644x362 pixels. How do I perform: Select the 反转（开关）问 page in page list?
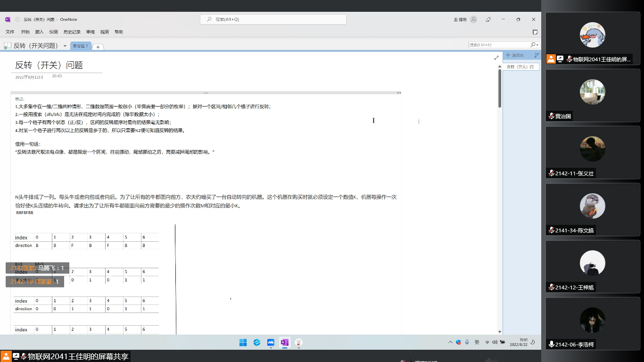point(520,67)
